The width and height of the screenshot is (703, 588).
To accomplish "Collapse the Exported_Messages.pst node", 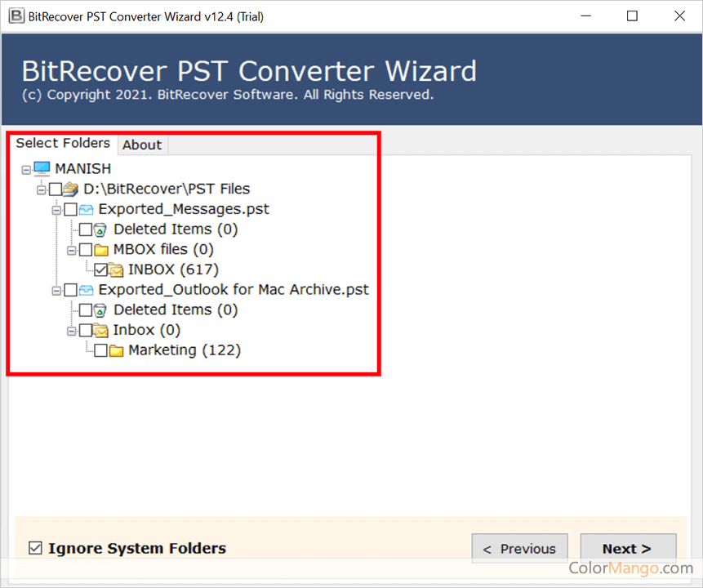I will click(56, 210).
